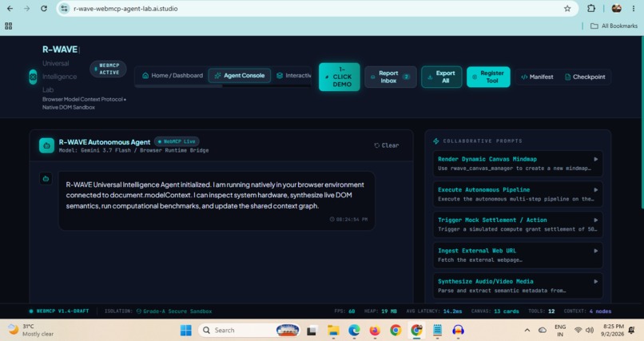
Task: Click the R-WAVE logo icon in header
Action: pyautogui.click(x=33, y=77)
